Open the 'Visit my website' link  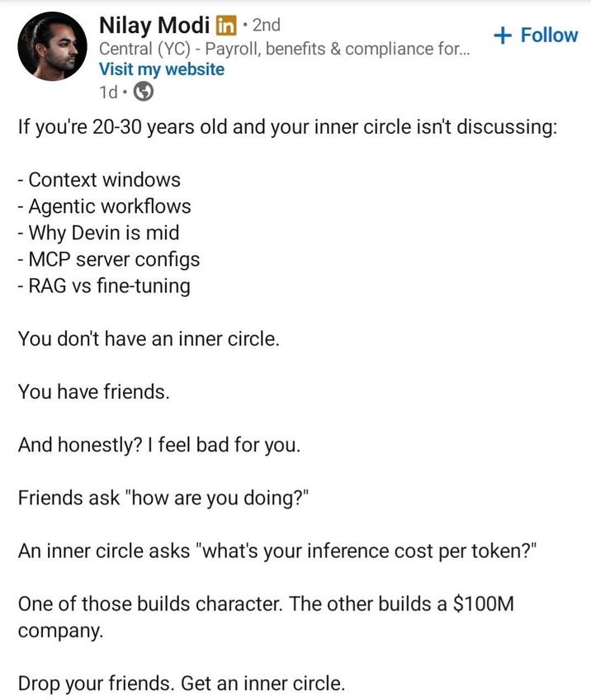pyautogui.click(x=161, y=70)
